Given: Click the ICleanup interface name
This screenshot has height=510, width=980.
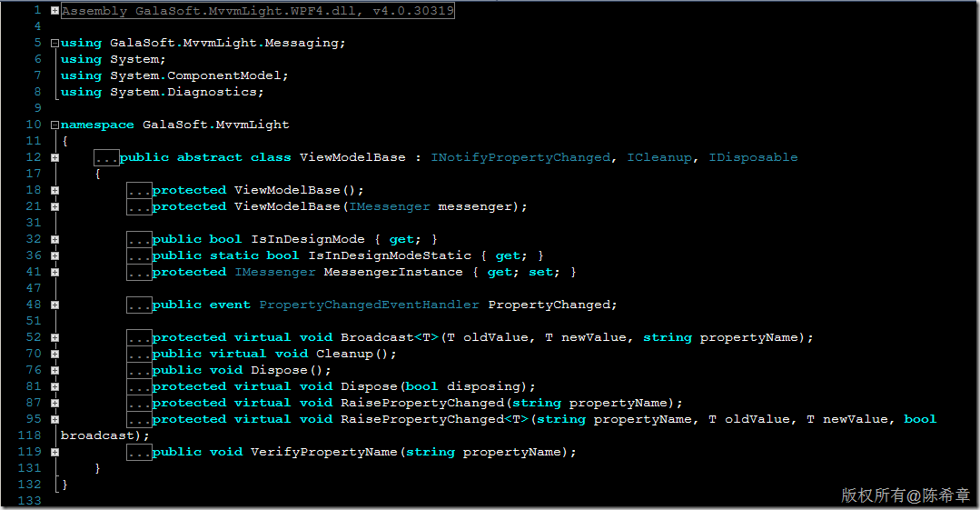Looking at the screenshot, I should pyautogui.click(x=659, y=157).
